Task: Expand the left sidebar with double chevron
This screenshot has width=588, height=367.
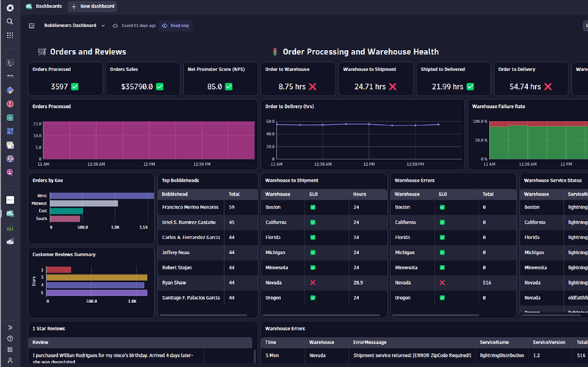Action: coord(10,327)
